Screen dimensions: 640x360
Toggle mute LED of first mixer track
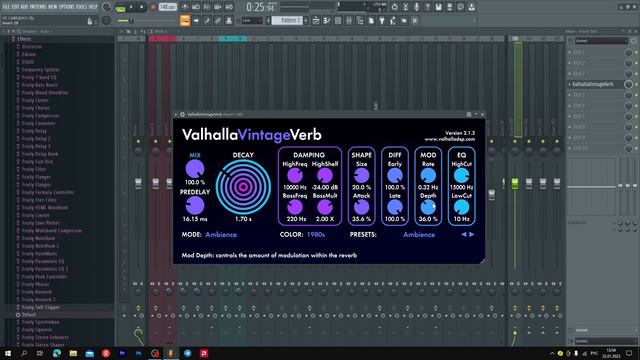pos(138,142)
